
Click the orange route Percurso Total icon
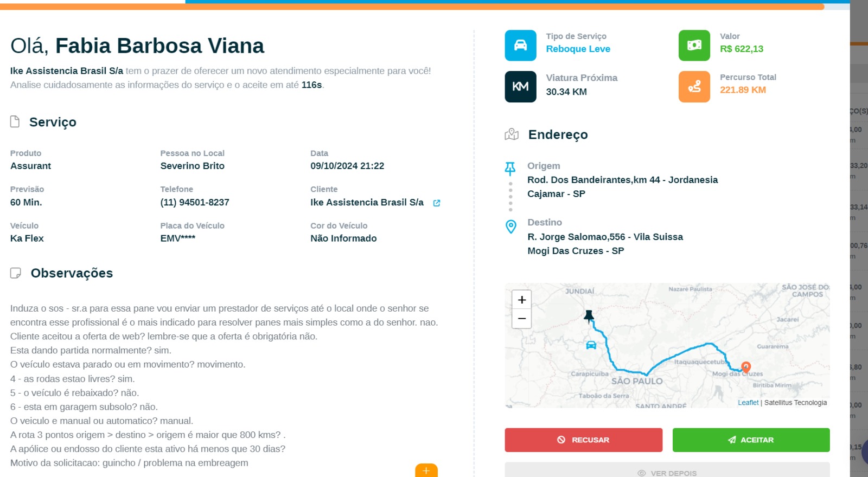694,87
